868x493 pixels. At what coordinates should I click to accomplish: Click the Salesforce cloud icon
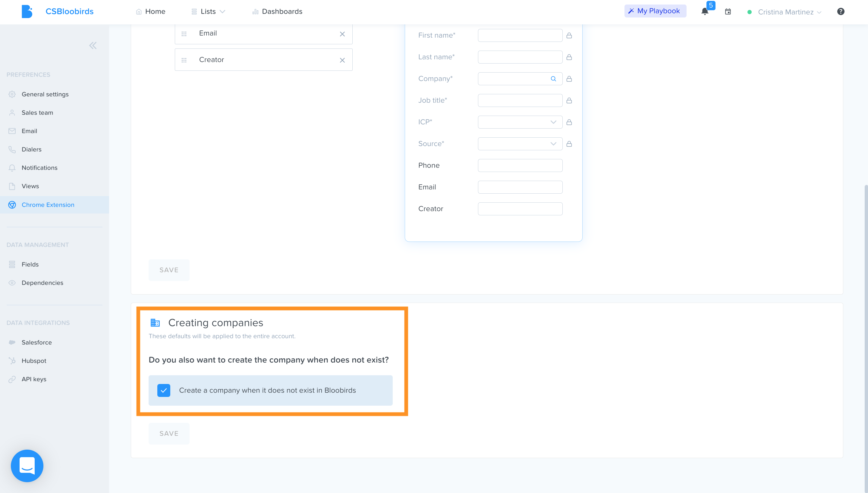point(12,342)
